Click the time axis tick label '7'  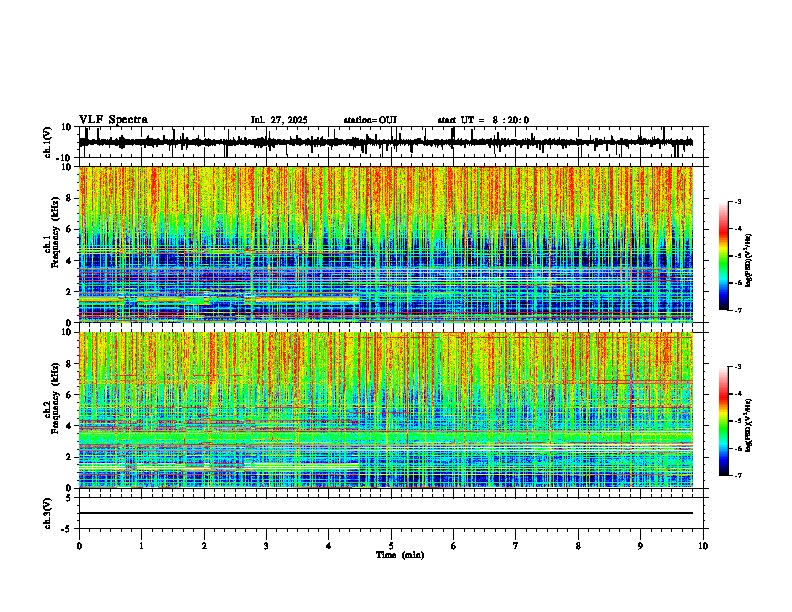tap(516, 546)
